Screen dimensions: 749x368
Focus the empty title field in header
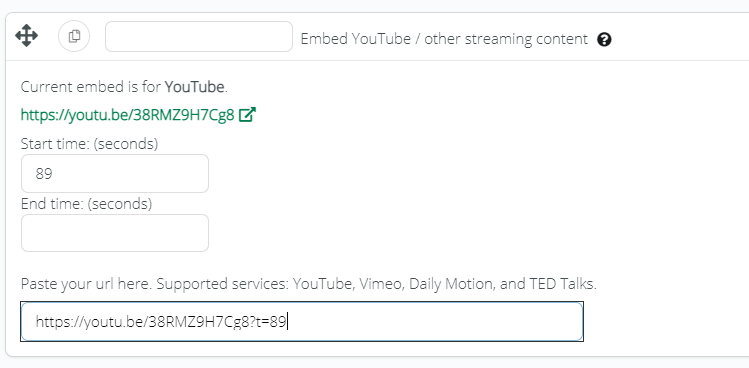(x=199, y=36)
